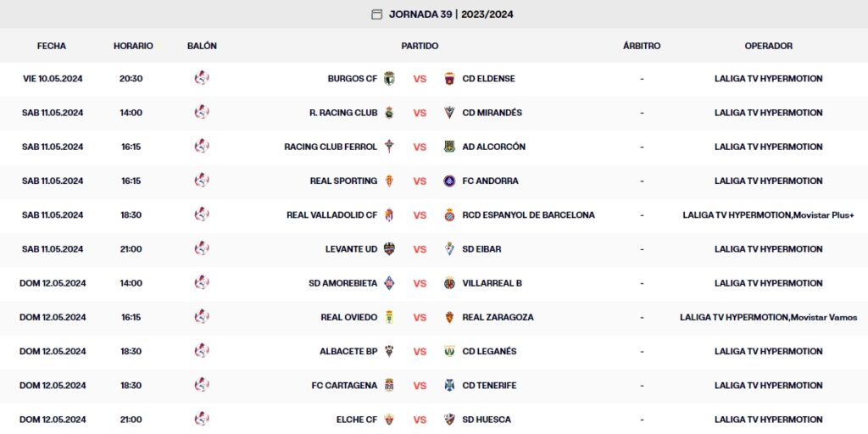Image resolution: width=868 pixels, height=434 pixels.
Task: Click the Levante UD team crest
Action: coord(389,249)
